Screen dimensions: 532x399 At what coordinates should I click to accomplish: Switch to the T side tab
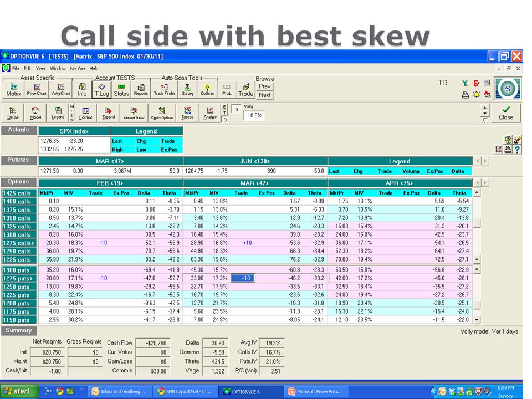click(x=224, y=113)
